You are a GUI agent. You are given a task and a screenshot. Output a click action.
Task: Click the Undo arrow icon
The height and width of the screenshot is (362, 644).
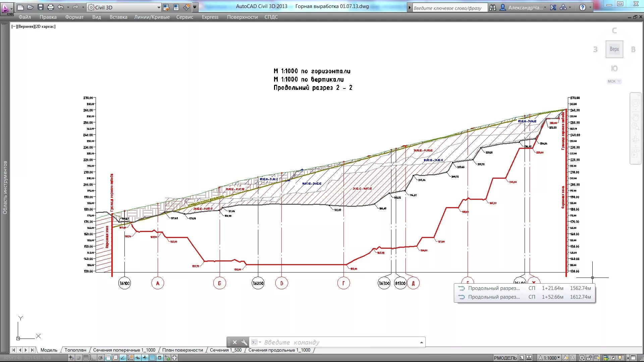point(61,7)
